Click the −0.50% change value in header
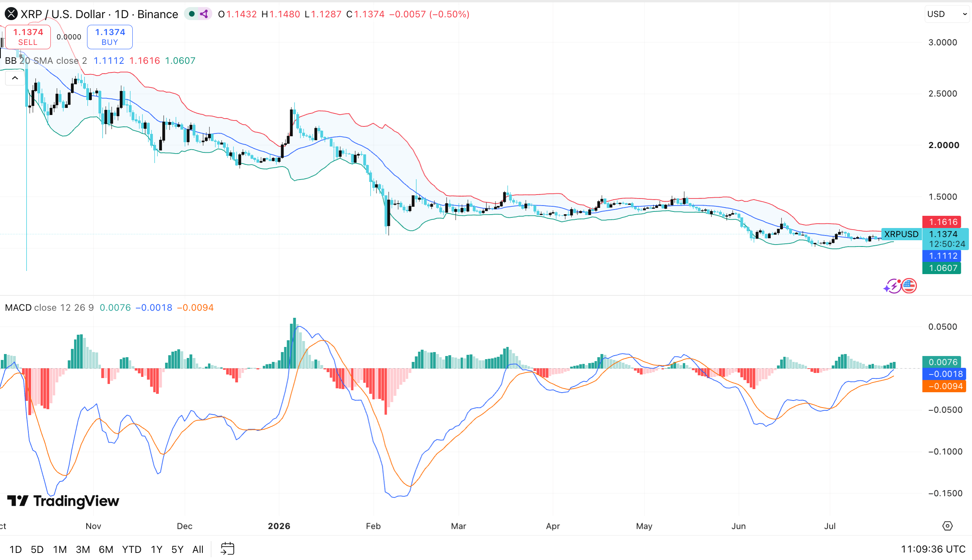 [x=449, y=14]
